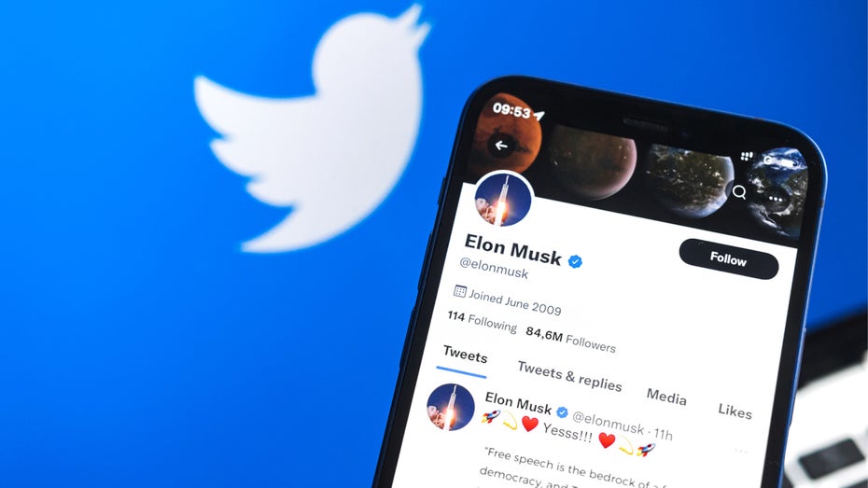Tap the rocket profile picture
The image size is (868, 488).
pos(503,200)
